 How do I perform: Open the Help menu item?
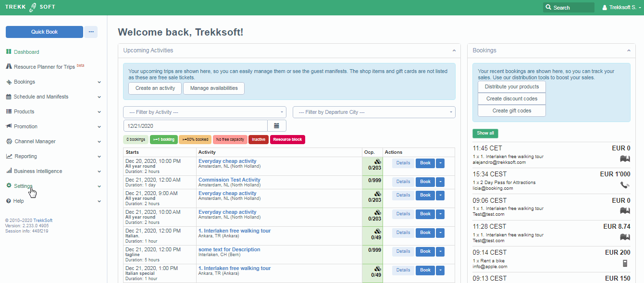[18, 201]
